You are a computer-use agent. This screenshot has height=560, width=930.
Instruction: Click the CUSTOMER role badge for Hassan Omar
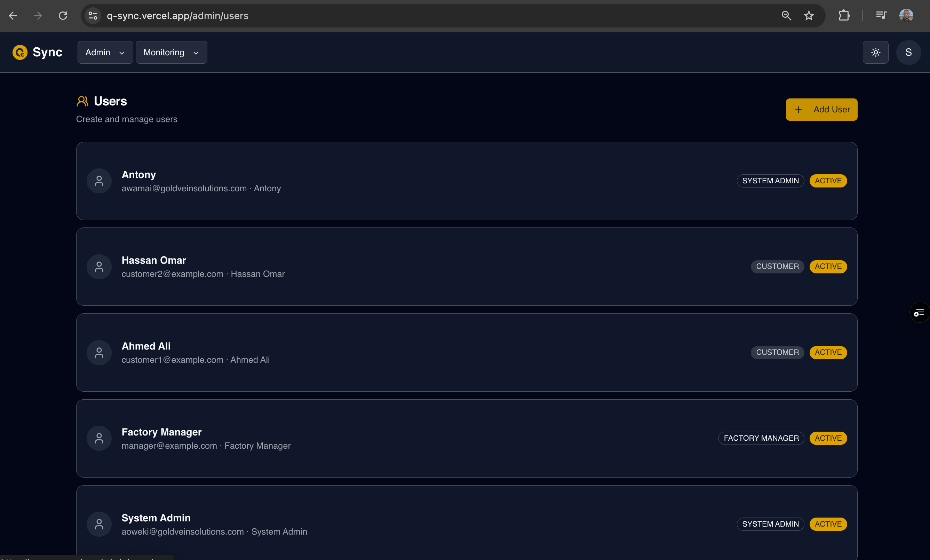pyautogui.click(x=777, y=266)
